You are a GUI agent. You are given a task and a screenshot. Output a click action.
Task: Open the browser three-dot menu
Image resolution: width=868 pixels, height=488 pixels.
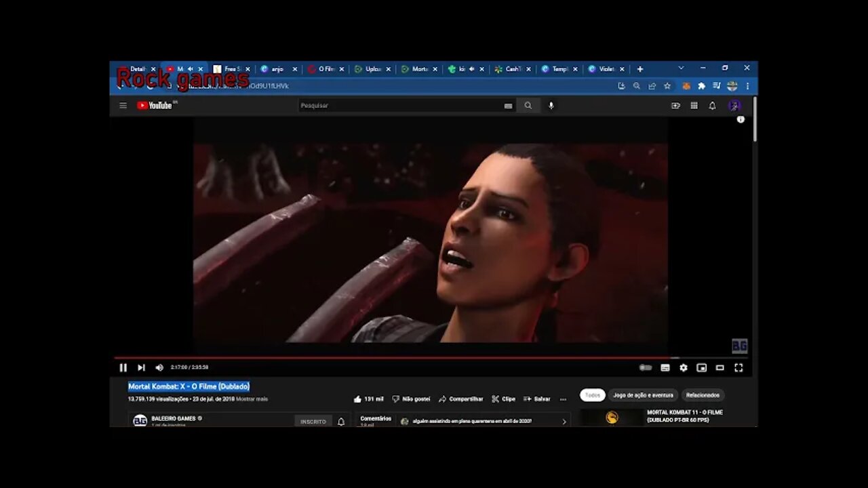747,86
